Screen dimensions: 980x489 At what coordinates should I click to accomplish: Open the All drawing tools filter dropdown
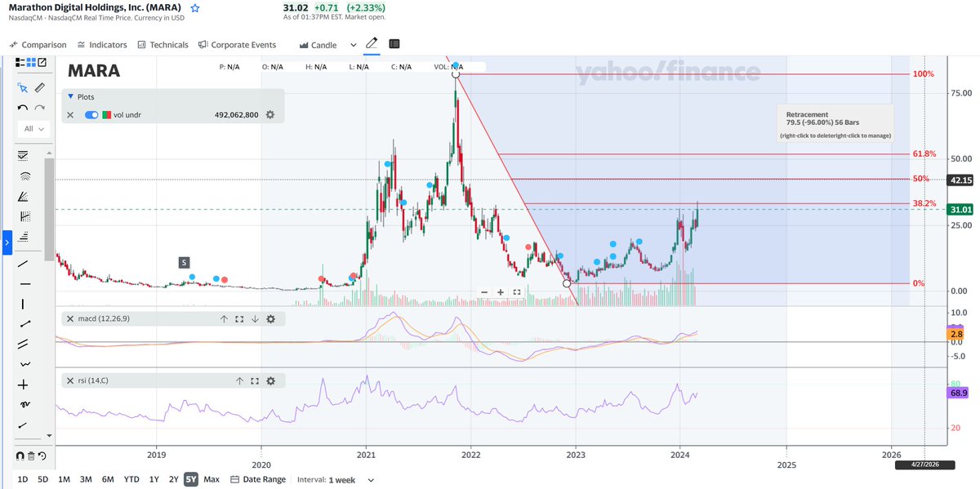click(33, 129)
